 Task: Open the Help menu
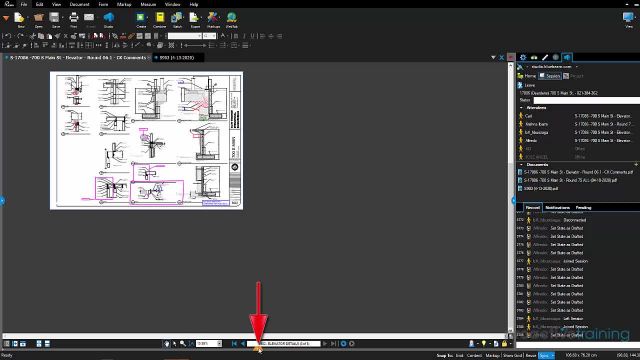coord(194,4)
